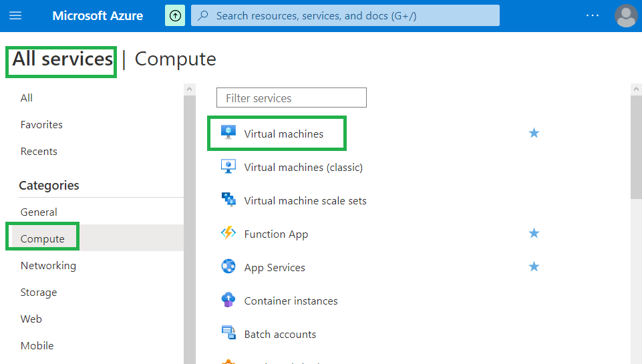Open Virtual machine scale sets
The image size is (642, 364).
[x=305, y=200]
